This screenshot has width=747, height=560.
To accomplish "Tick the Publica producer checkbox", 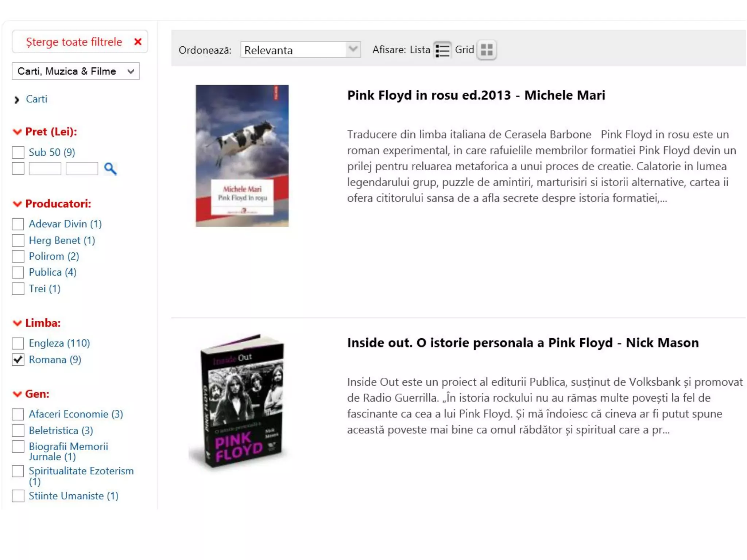I will tap(18, 272).
